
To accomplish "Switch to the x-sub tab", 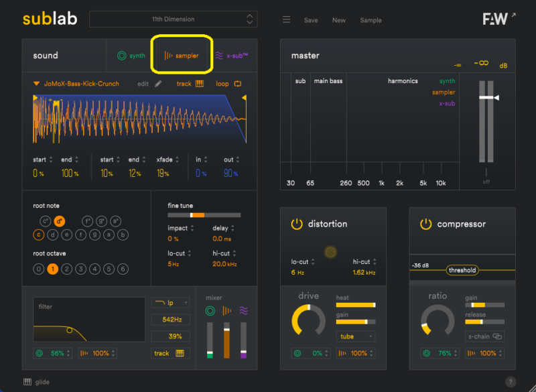I will click(231, 56).
